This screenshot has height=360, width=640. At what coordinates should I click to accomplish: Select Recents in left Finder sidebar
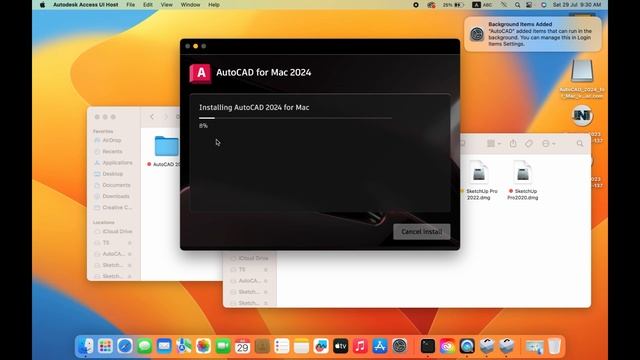point(112,151)
